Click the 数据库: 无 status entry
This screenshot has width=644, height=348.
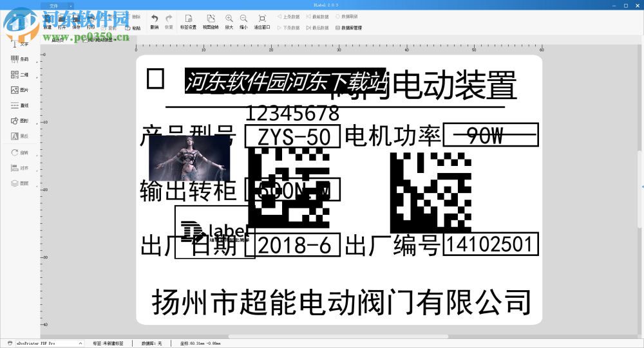[x=151, y=343]
